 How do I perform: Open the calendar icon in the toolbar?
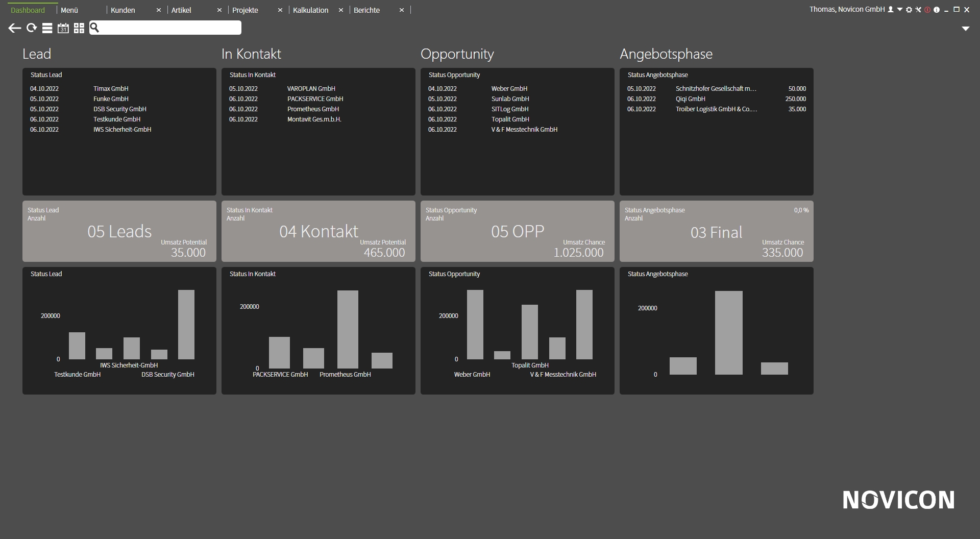click(x=63, y=28)
